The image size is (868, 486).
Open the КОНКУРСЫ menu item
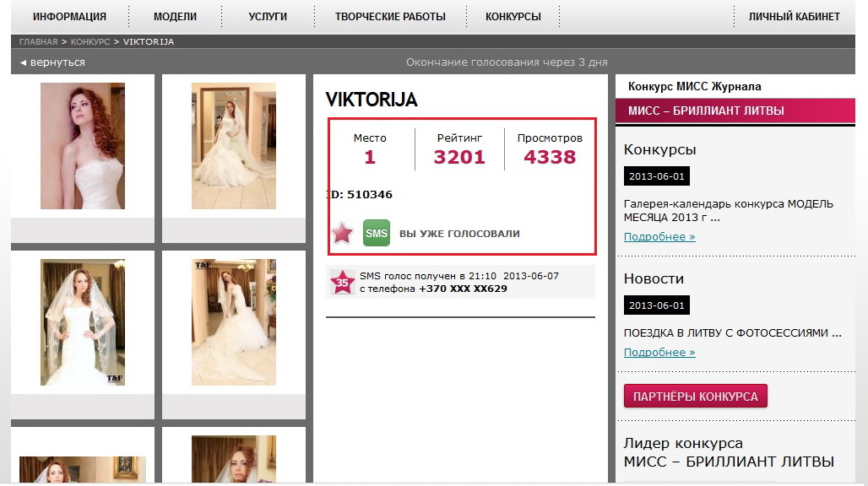coord(513,17)
